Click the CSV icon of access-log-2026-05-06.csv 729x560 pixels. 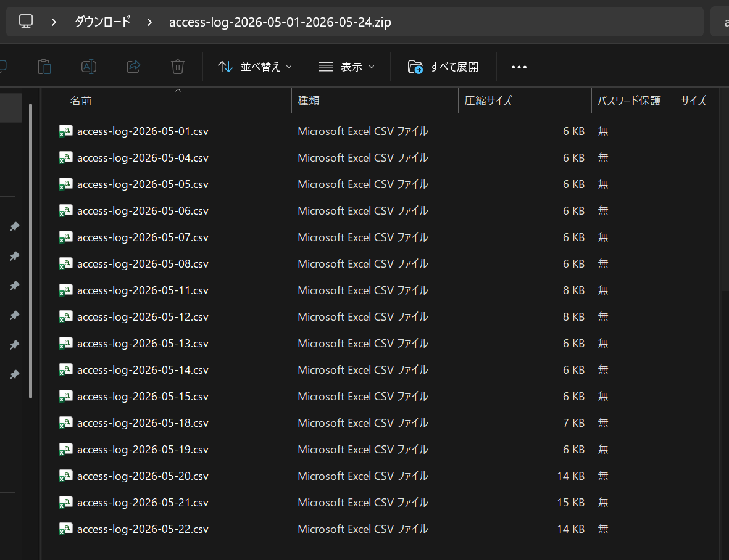65,211
